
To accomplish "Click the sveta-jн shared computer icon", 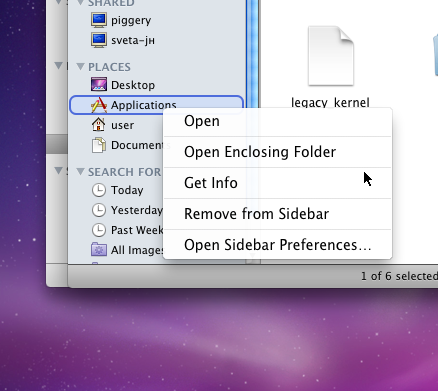I will [x=99, y=40].
